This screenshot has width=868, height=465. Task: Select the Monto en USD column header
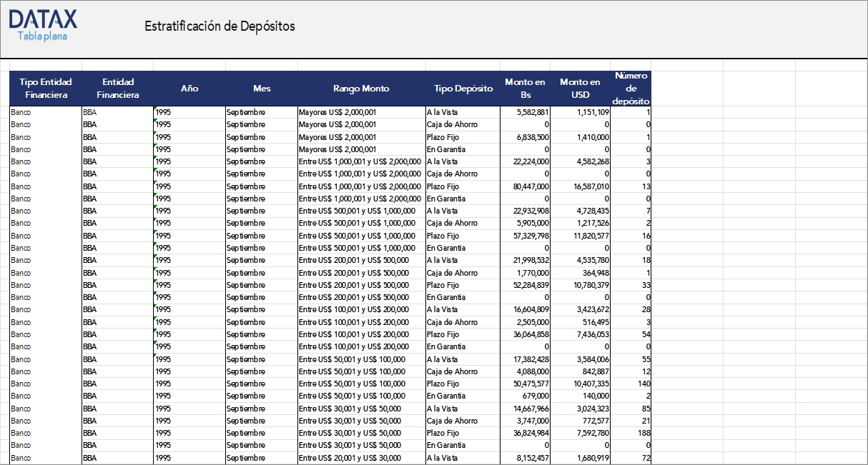tap(580, 88)
